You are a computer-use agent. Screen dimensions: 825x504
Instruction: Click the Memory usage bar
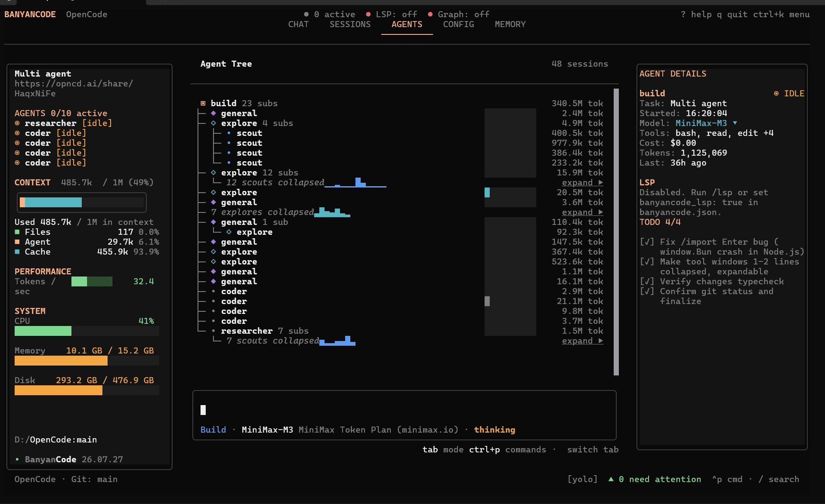coord(87,360)
